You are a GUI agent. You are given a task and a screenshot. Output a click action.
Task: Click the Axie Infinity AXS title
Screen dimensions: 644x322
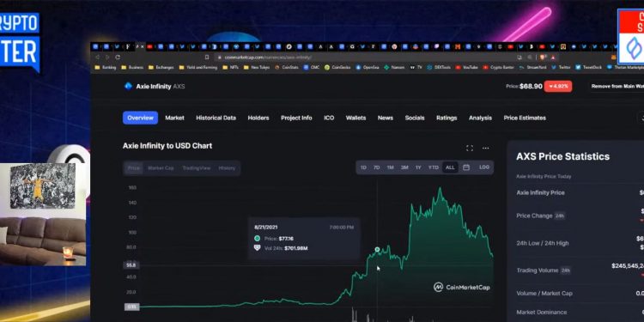click(161, 87)
